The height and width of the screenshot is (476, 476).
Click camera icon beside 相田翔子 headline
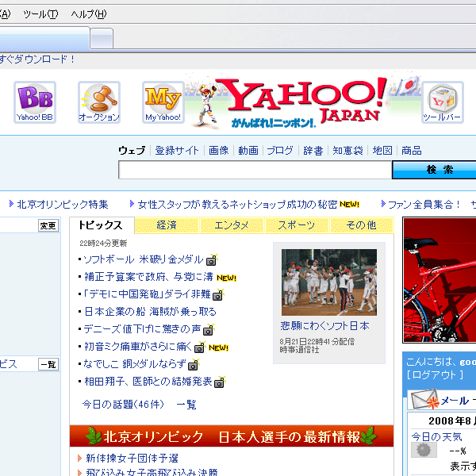click(x=220, y=382)
